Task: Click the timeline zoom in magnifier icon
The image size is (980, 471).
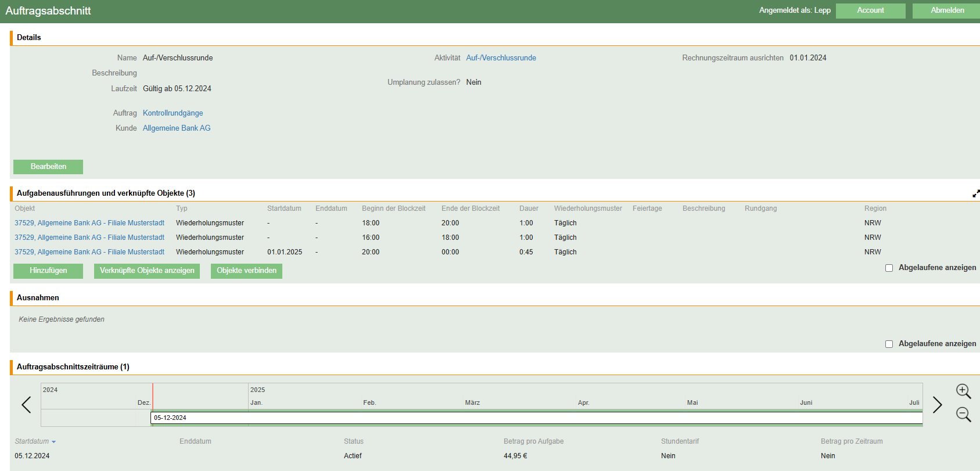Action: point(963,391)
